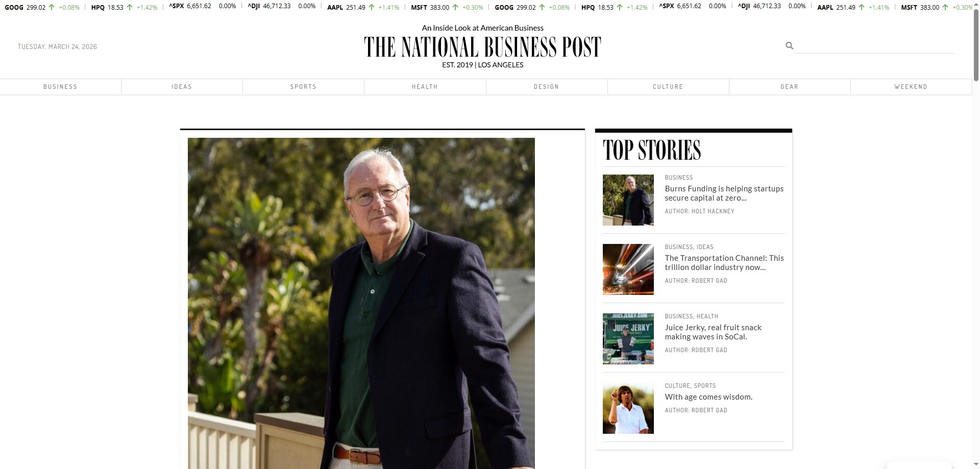The image size is (980, 469).
Task: Open the Business menu item
Action: (60, 87)
